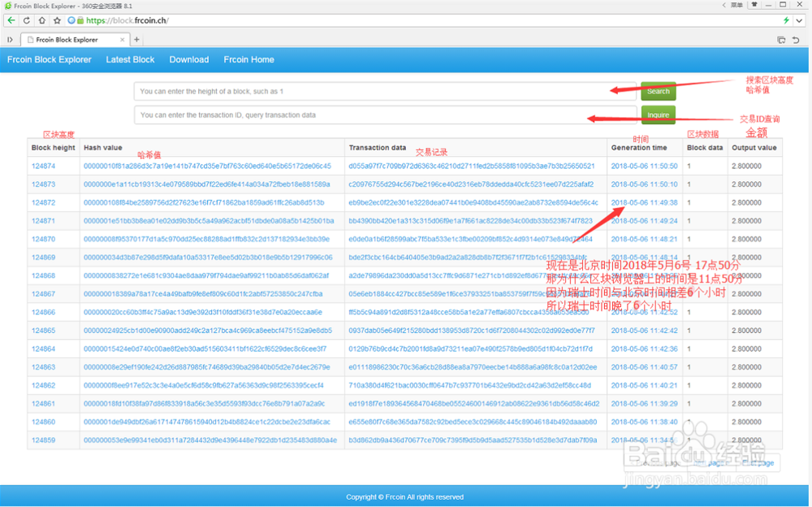Open hash starting 00000024925cb1d00e90
The image size is (812, 507).
208,330
